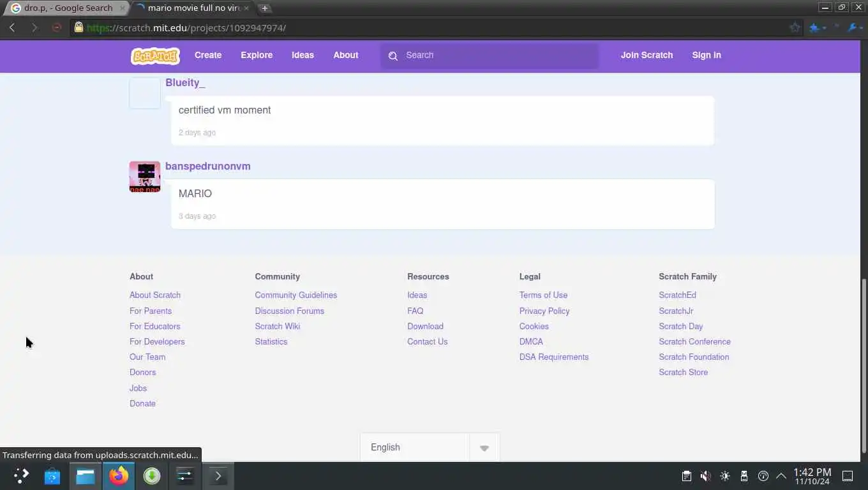Click the browser forward arrow
The image size is (868, 490).
click(x=34, y=27)
